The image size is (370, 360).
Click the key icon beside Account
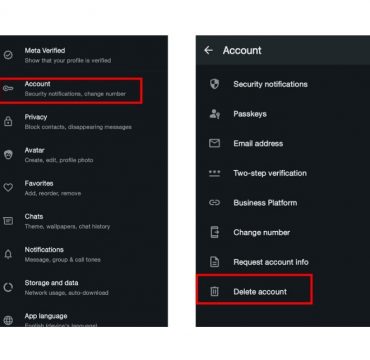tap(8, 89)
